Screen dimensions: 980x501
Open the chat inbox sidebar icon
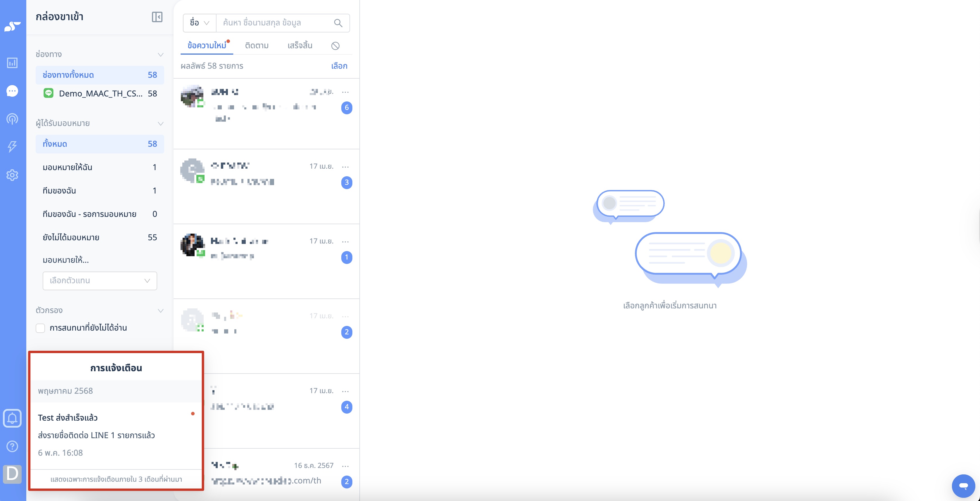(x=12, y=91)
